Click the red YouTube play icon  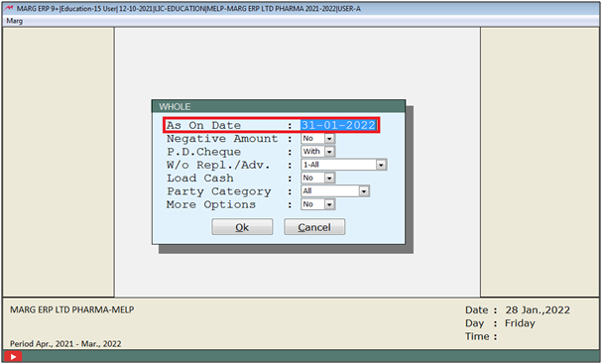[13, 356]
